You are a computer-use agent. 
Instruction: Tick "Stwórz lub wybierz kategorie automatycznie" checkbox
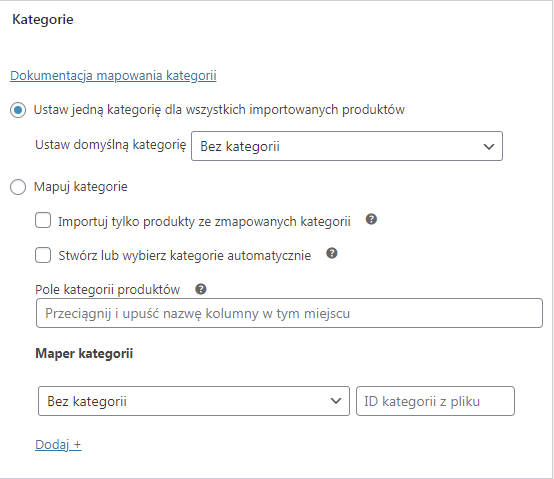pos(43,255)
